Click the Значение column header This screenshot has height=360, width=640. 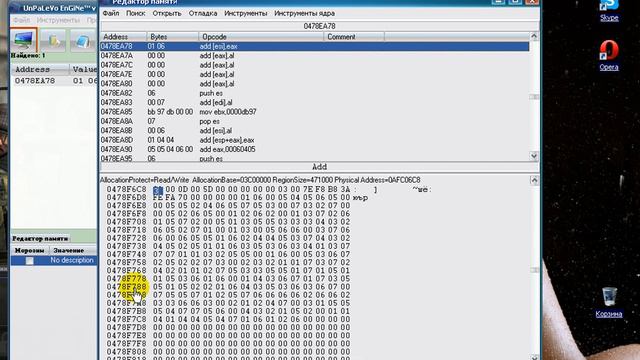pos(73,250)
